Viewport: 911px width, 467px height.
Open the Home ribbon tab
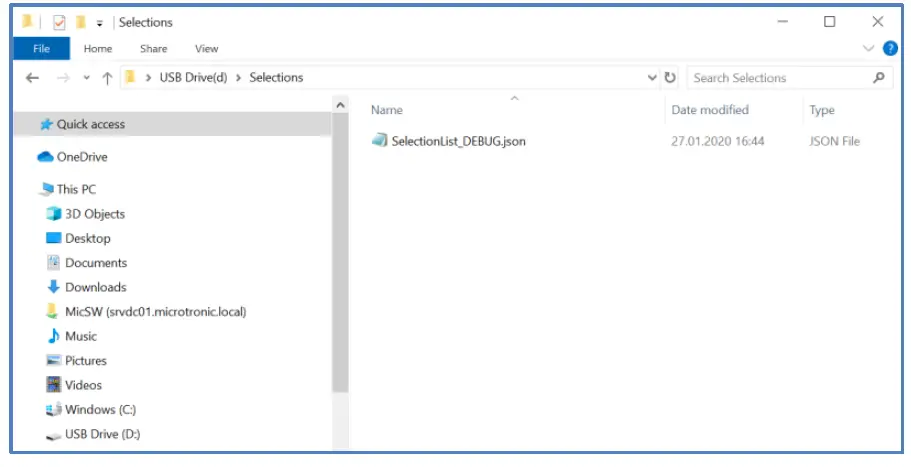98,49
